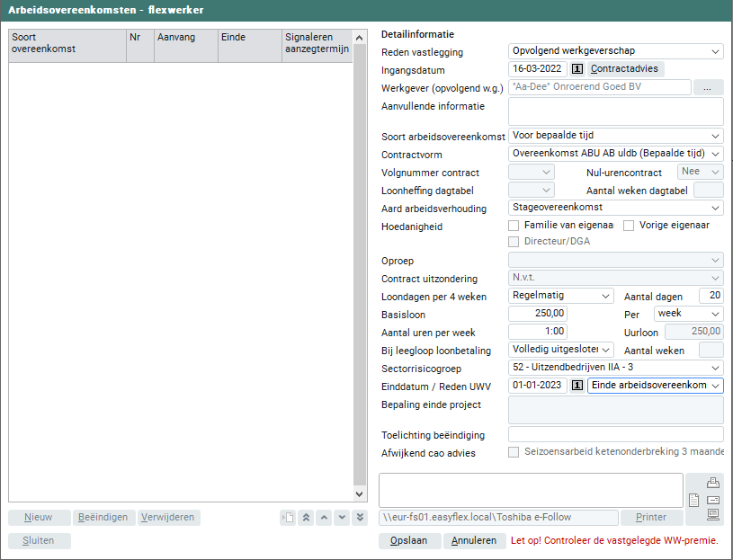Click into the Basisloon amount field
Screen dimensions: 733x560
pos(538,314)
